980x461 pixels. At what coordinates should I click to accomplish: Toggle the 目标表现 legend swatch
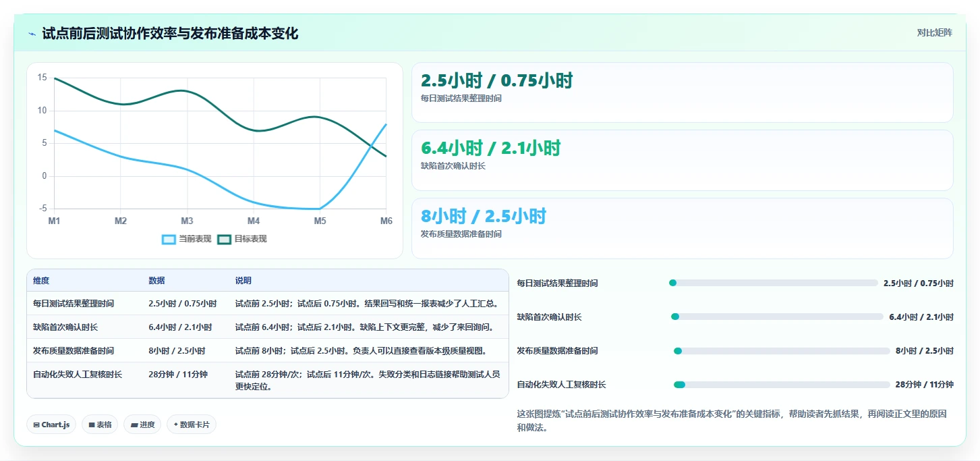tap(224, 239)
